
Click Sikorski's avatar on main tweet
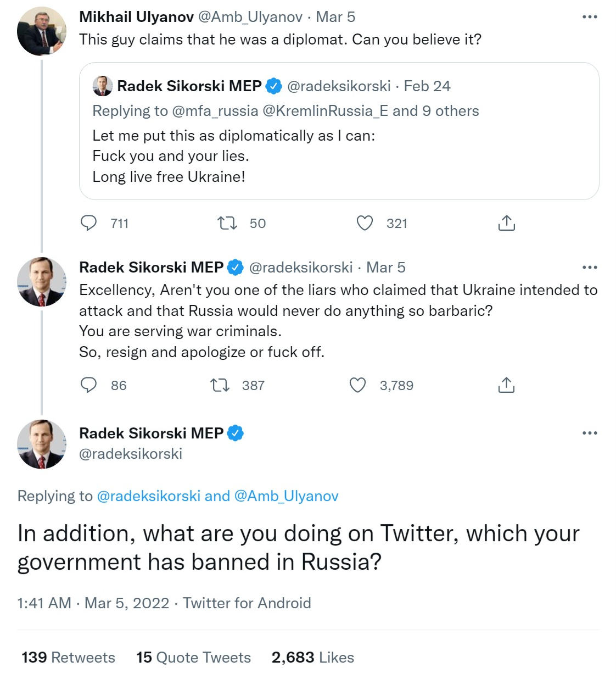41,444
